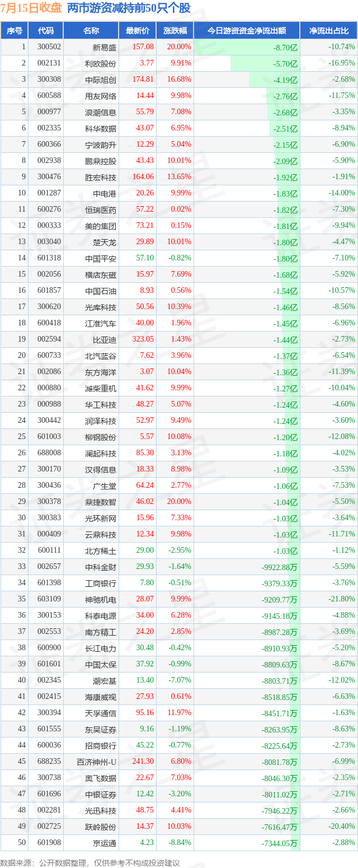The image size is (358, 868).
Task: Select stock name 江淮汽车
Action: (x=101, y=323)
